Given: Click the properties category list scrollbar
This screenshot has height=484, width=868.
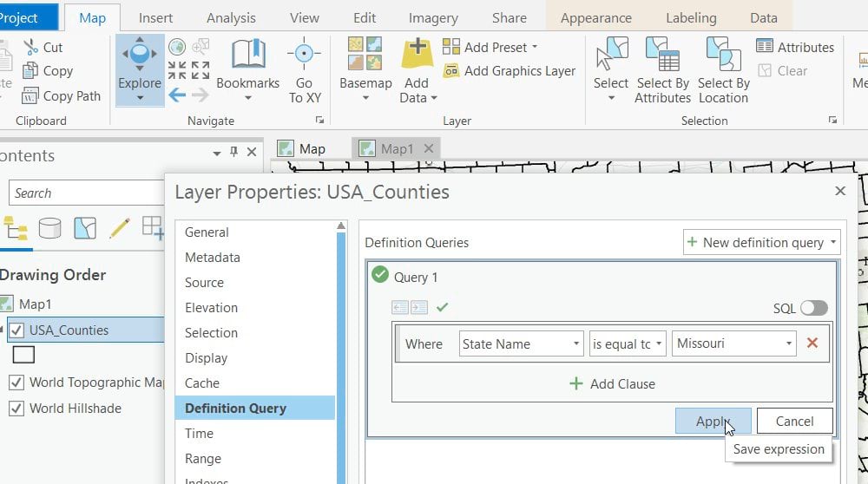Looking at the screenshot, I should tap(341, 352).
